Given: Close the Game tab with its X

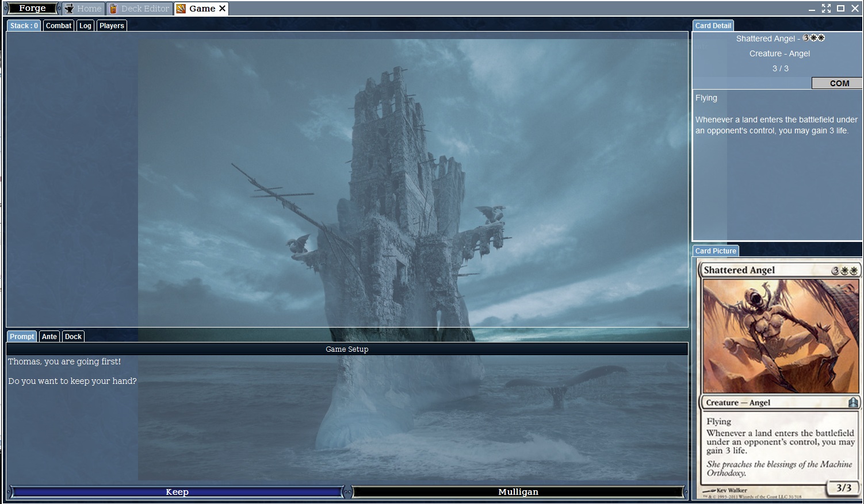Looking at the screenshot, I should pyautogui.click(x=222, y=9).
